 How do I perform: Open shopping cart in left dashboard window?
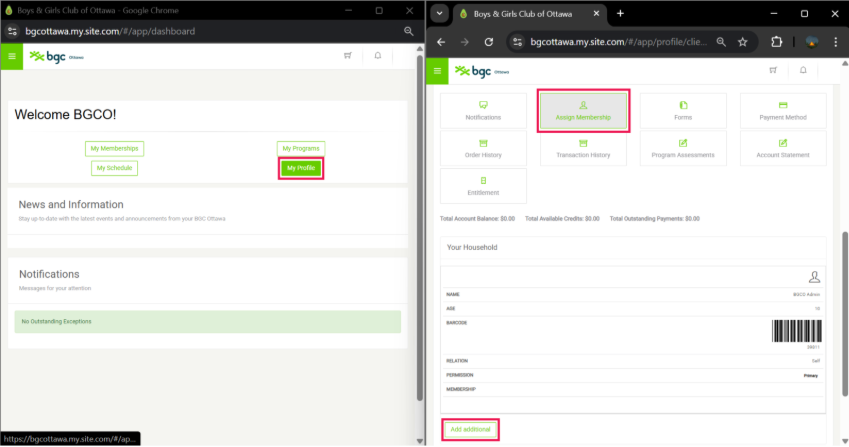click(x=348, y=55)
